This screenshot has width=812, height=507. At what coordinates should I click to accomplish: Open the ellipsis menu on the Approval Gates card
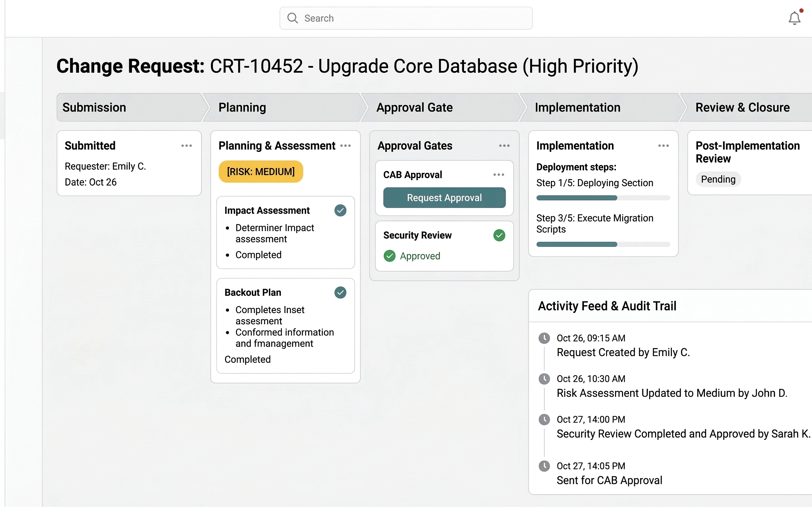pyautogui.click(x=504, y=146)
